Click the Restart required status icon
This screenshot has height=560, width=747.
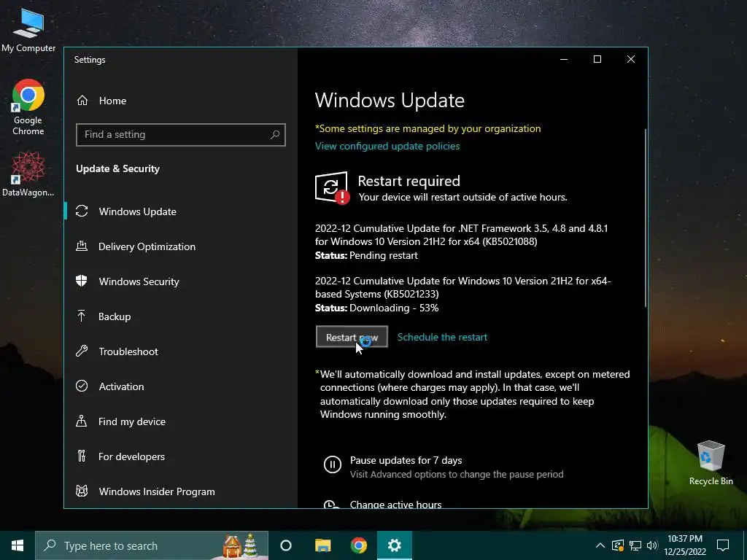point(332,187)
